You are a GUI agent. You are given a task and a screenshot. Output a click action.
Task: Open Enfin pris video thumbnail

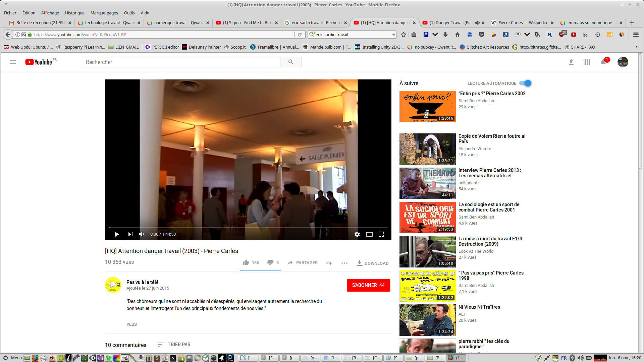tap(427, 106)
